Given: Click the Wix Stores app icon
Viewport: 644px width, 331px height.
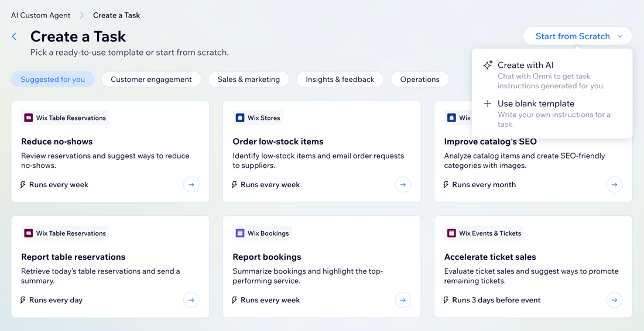Looking at the screenshot, I should 240,118.
